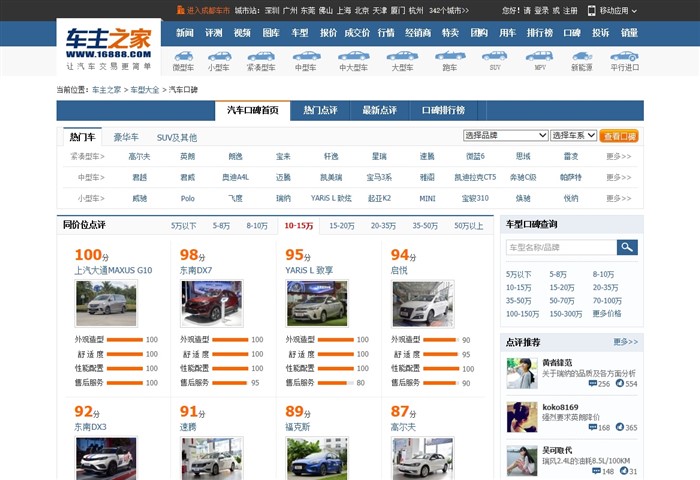Click the search magnifier button
The image size is (700, 480).
pyautogui.click(x=627, y=247)
